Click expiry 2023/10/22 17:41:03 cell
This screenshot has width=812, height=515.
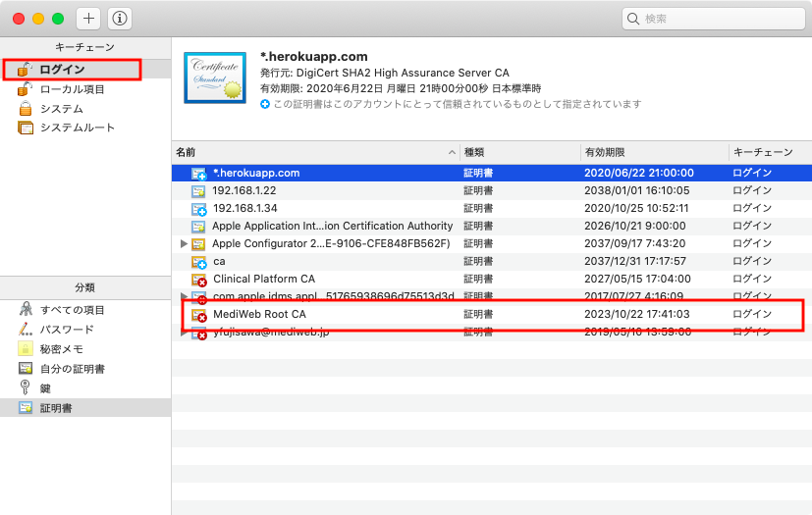tap(636, 314)
